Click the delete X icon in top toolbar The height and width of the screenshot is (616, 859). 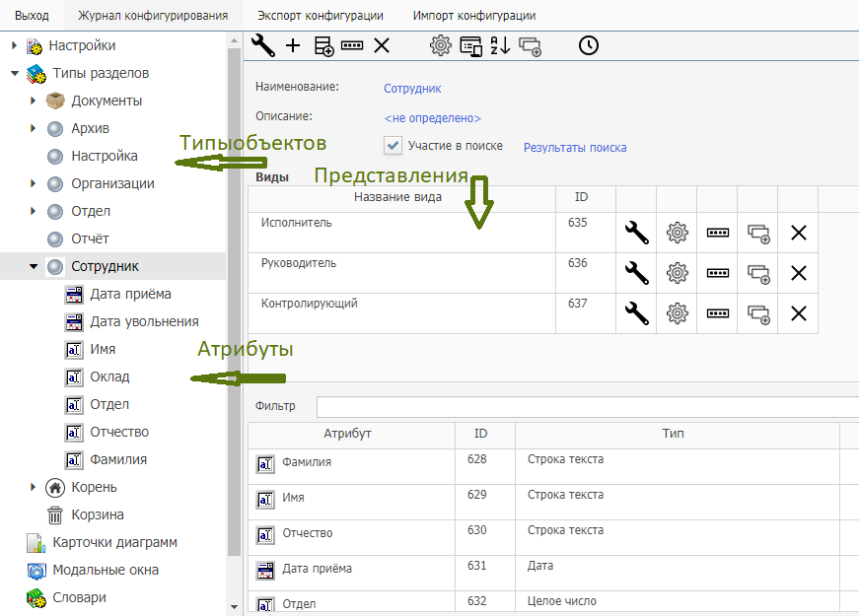[x=382, y=45]
